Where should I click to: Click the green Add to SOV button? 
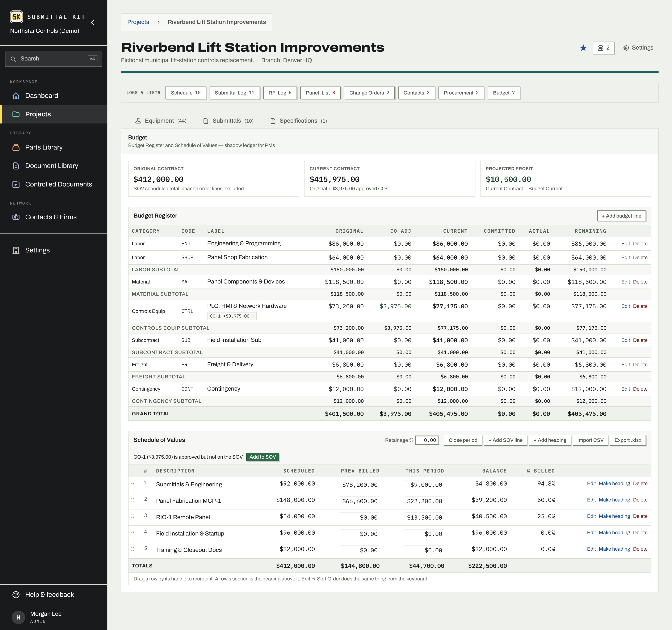coord(263,457)
